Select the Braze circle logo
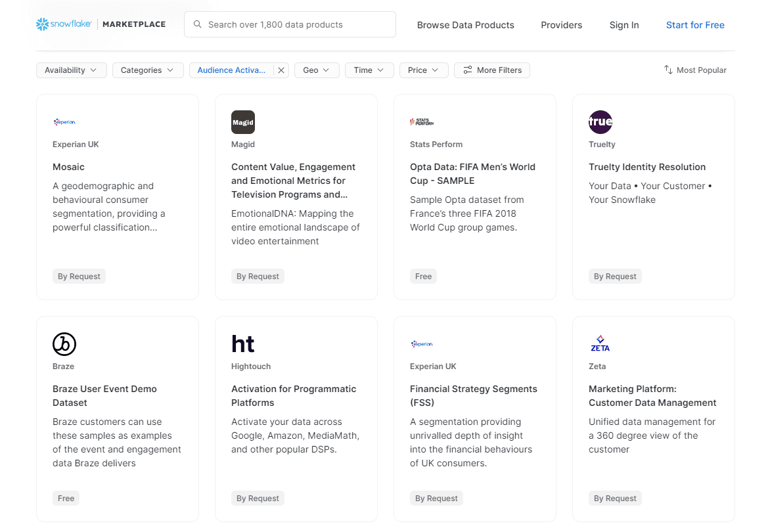 pyautogui.click(x=64, y=344)
